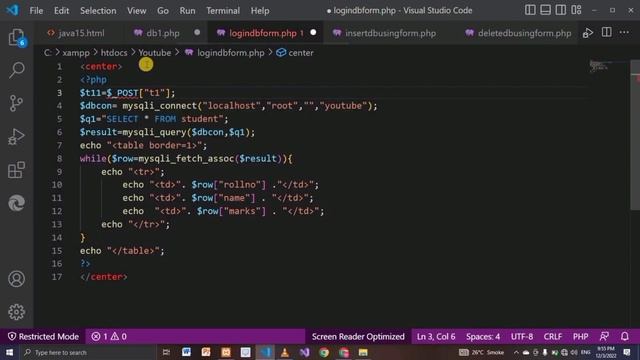The width and height of the screenshot is (640, 360).
Task: Open the Edit menu
Action: click(61, 11)
